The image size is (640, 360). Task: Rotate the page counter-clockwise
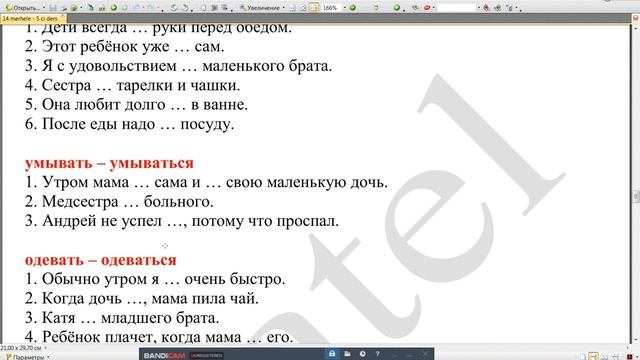(173, 8)
